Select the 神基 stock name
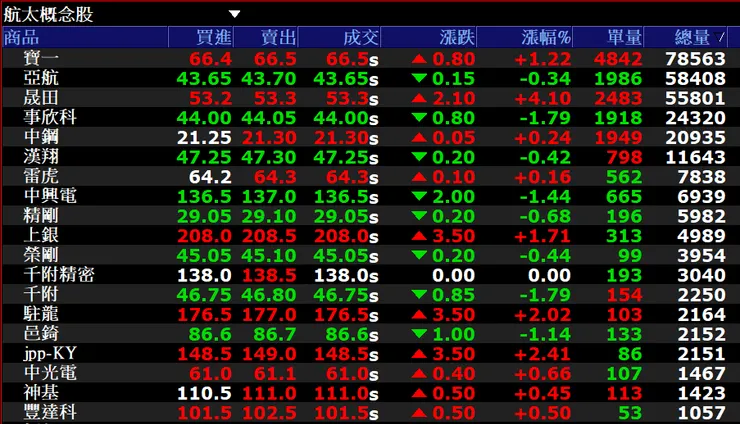The width and height of the screenshot is (740, 424). pyautogui.click(x=42, y=393)
